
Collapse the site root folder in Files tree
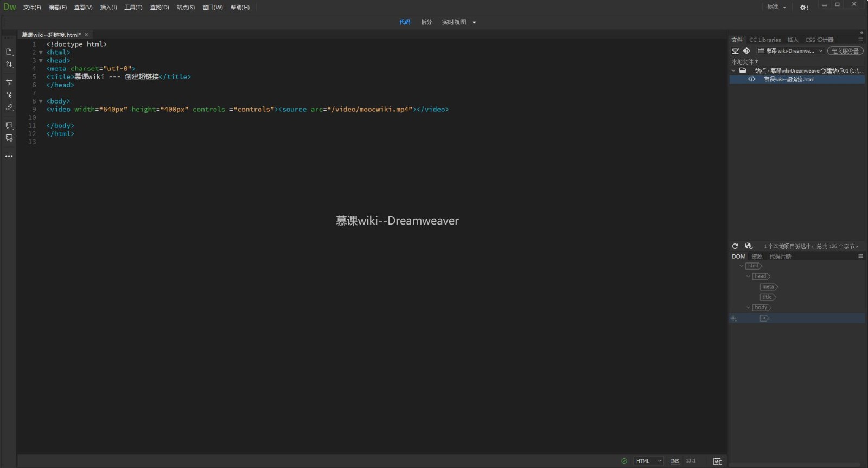[733, 70]
